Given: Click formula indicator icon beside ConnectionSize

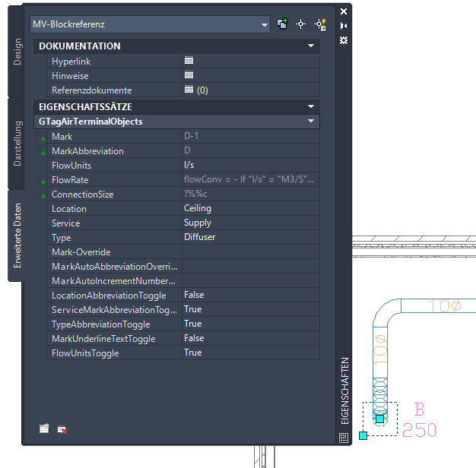Looking at the screenshot, I should click(x=40, y=194).
